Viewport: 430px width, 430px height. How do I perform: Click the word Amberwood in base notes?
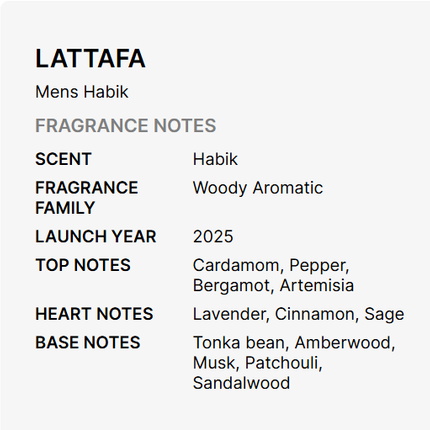(345, 343)
